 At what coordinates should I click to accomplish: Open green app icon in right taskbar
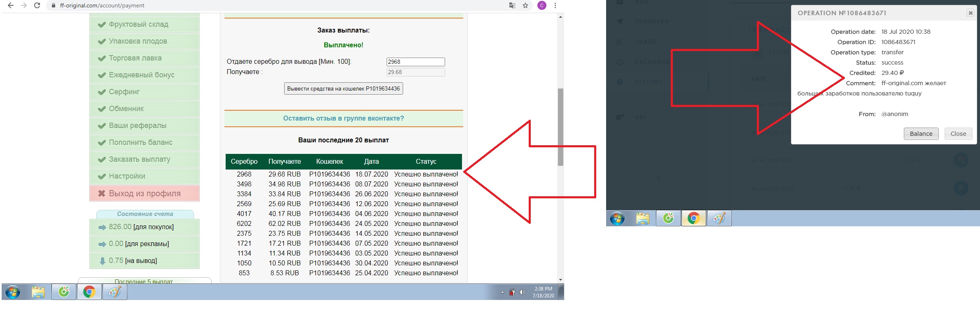[x=668, y=218]
